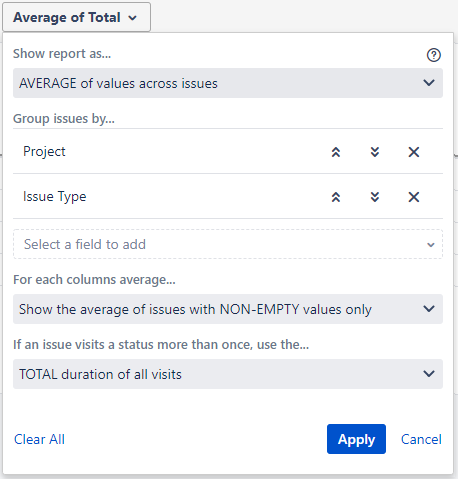The height and width of the screenshot is (479, 458).
Task: Remove the Project grouping field
Action: 414,152
